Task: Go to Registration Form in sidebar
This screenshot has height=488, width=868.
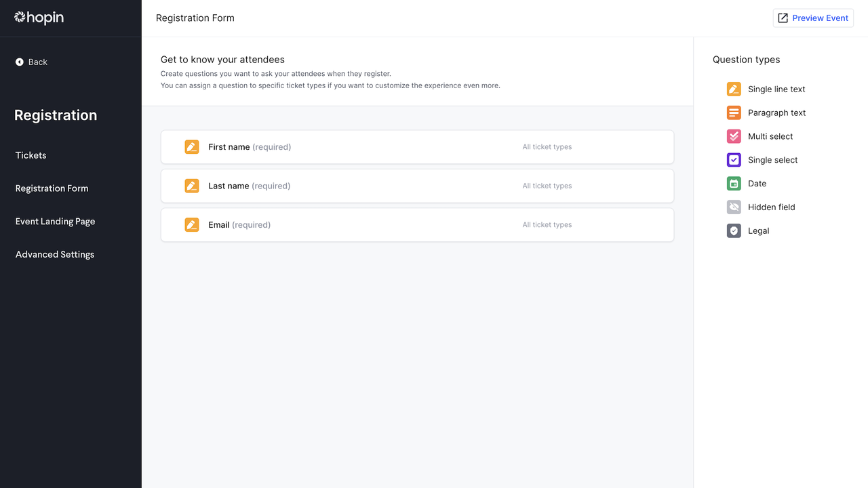Action: (52, 188)
